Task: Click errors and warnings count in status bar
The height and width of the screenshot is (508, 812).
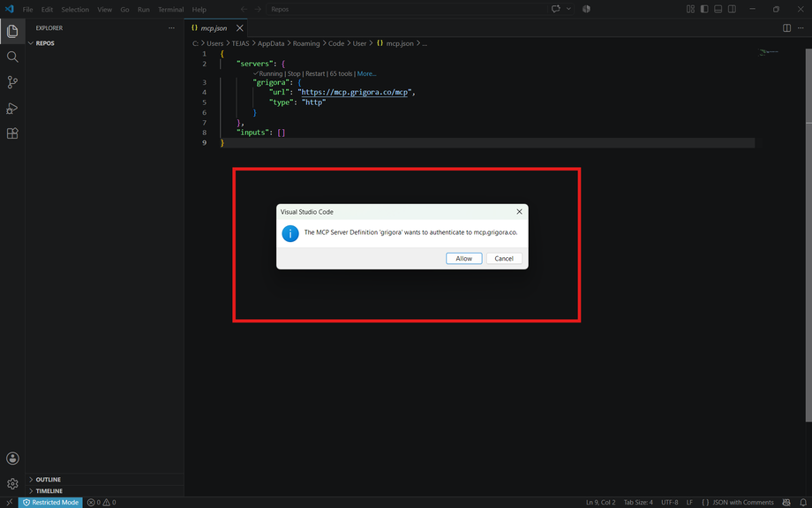Action: tap(101, 503)
